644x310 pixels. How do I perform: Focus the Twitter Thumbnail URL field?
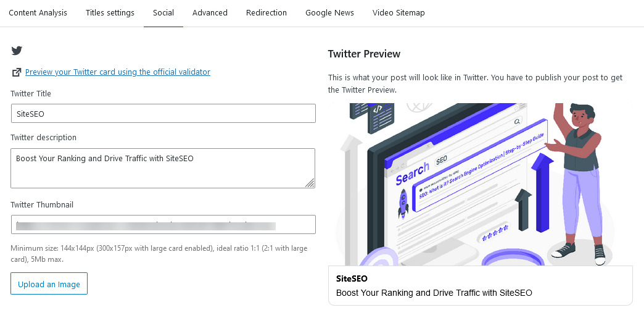pos(163,225)
